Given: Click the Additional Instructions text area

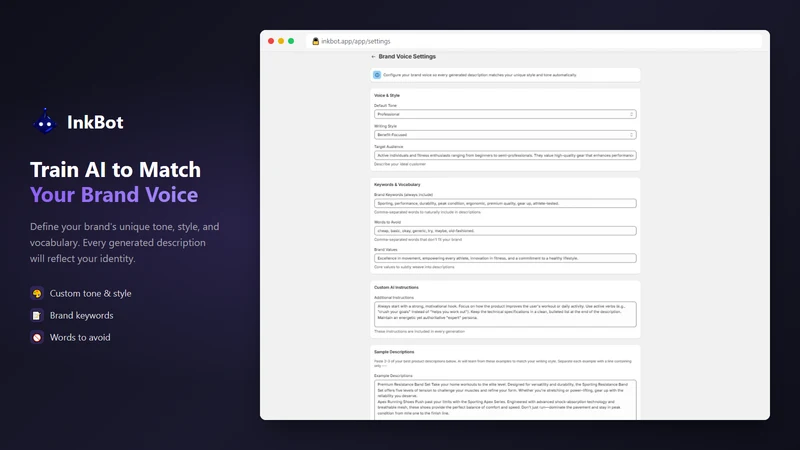Looking at the screenshot, I should point(505,314).
